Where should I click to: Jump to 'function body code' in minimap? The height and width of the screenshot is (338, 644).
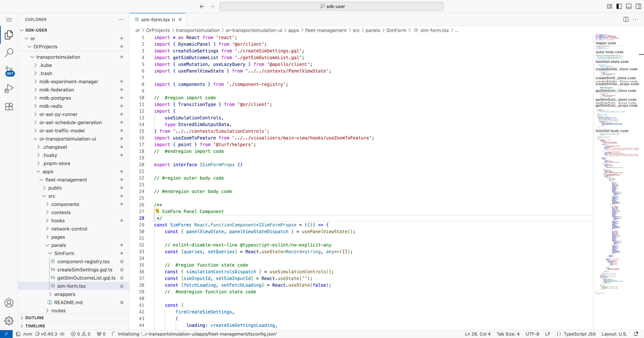612,131
